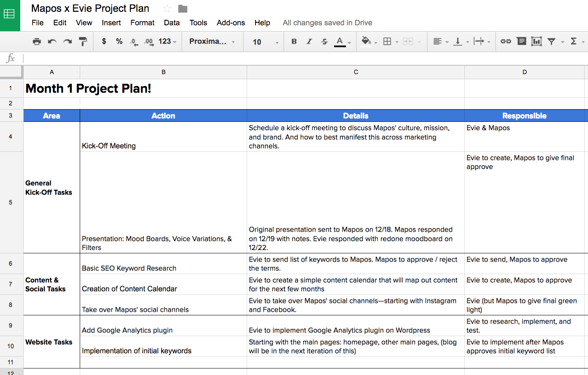Click the filter icon
This screenshot has height=375, width=588.
pyautogui.click(x=551, y=41)
